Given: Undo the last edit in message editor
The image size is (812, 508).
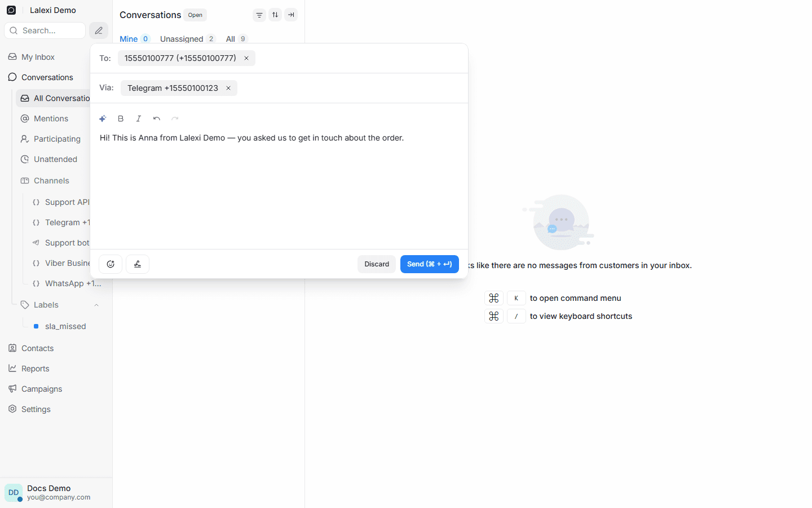Looking at the screenshot, I should pyautogui.click(x=157, y=119).
